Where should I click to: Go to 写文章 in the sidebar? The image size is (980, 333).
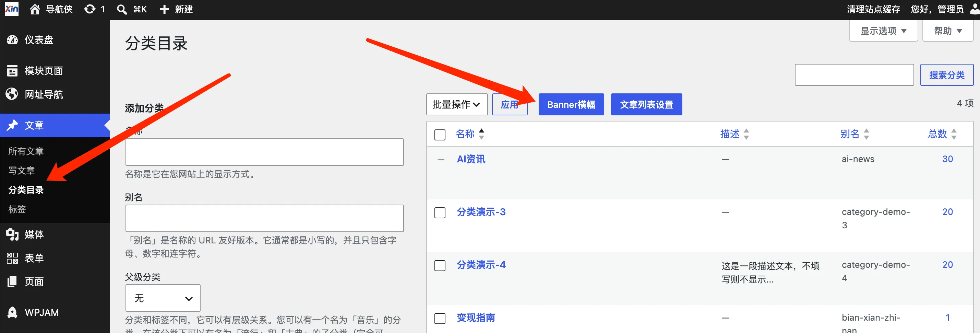point(21,170)
